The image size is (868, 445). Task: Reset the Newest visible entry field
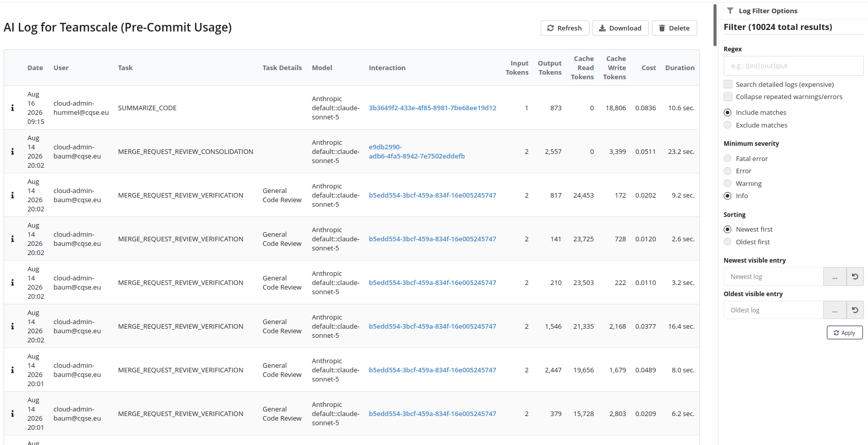pos(855,277)
